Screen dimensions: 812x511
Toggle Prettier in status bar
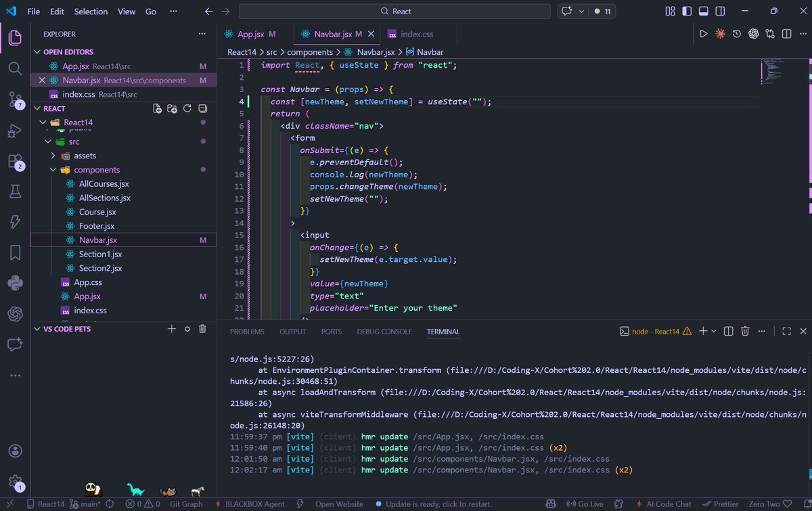click(x=721, y=504)
